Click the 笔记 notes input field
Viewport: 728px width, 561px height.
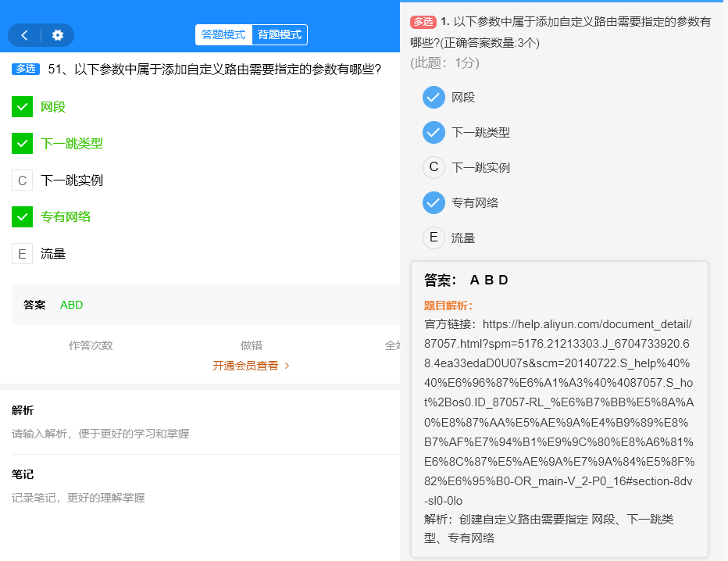click(78, 498)
